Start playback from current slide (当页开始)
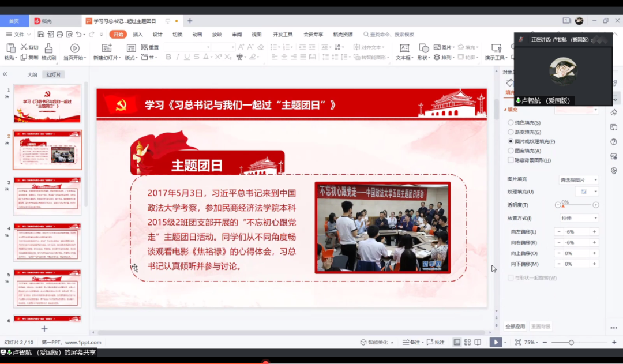This screenshot has height=364, width=623. click(x=74, y=48)
